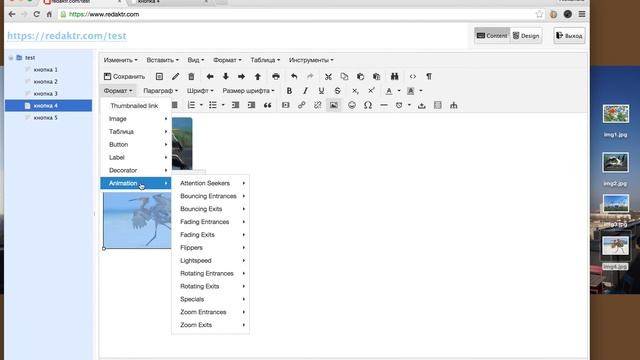This screenshot has height=360, width=640.
Task: Toggle show invisible characters pilcrow icon
Action: pyautogui.click(x=429, y=76)
